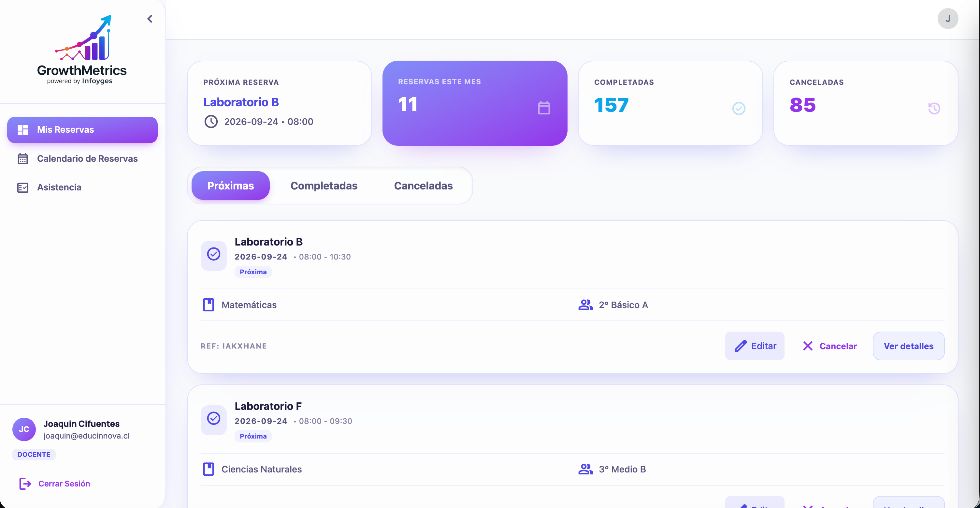Click the Matemáticas subject label
Viewport: 980px width, 508px height.
click(249, 305)
